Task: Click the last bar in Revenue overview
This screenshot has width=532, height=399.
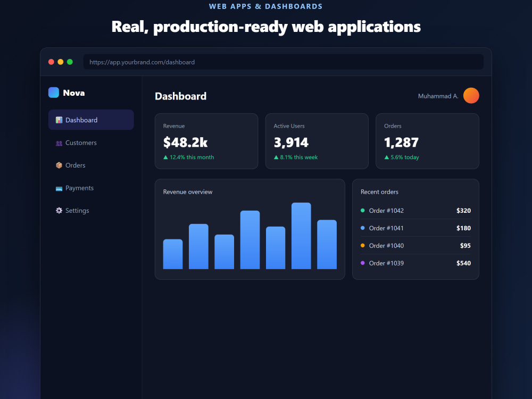Action: [x=327, y=244]
